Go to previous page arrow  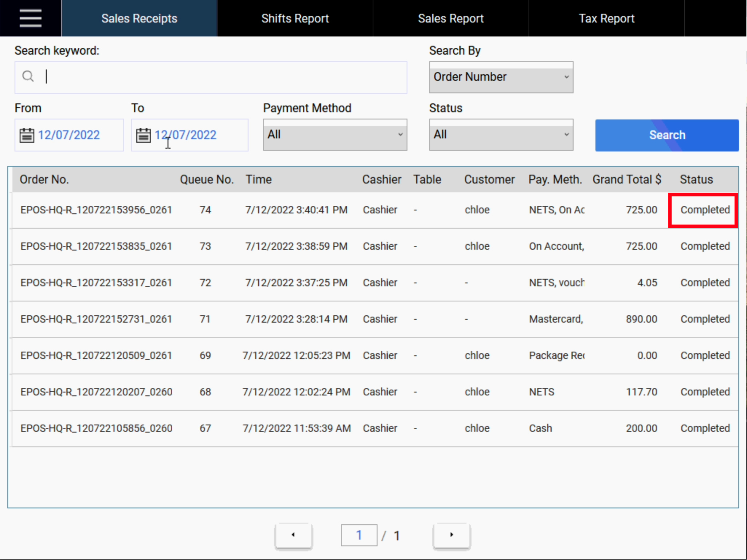(293, 535)
